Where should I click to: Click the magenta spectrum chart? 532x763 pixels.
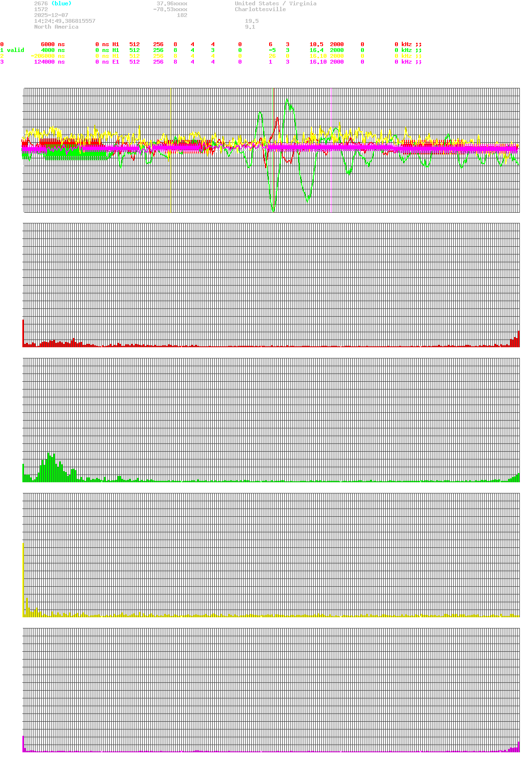tap(271, 690)
